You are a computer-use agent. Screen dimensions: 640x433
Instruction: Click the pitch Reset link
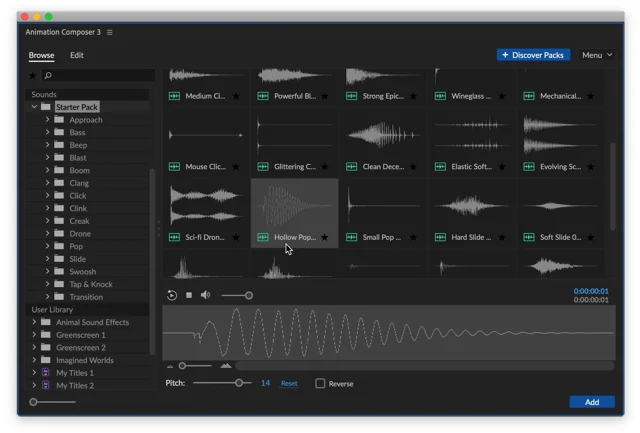point(289,383)
